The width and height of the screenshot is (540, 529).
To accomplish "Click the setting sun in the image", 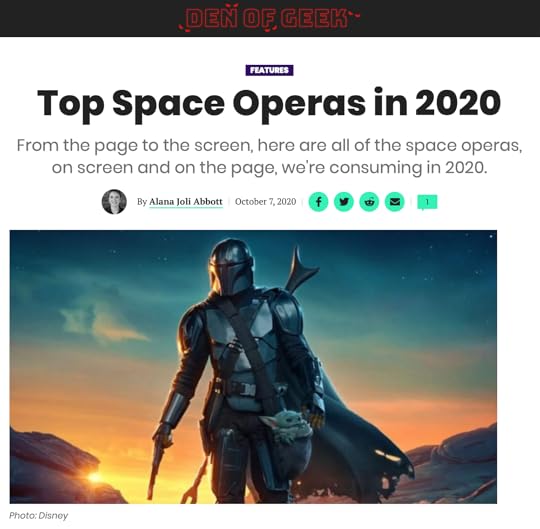I will [94, 477].
